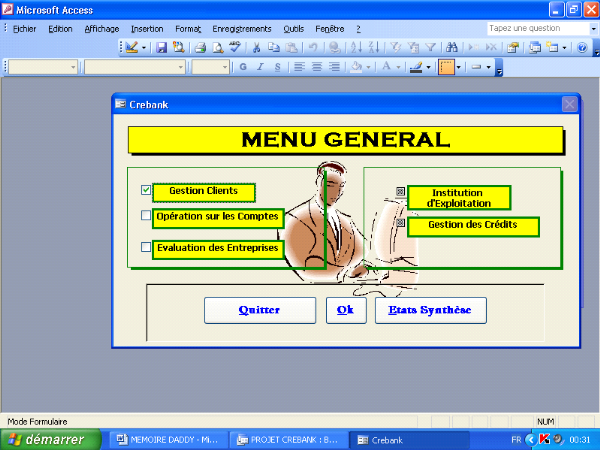Toggle Underline (S) formatting
The width and height of the screenshot is (600, 450).
tap(278, 67)
